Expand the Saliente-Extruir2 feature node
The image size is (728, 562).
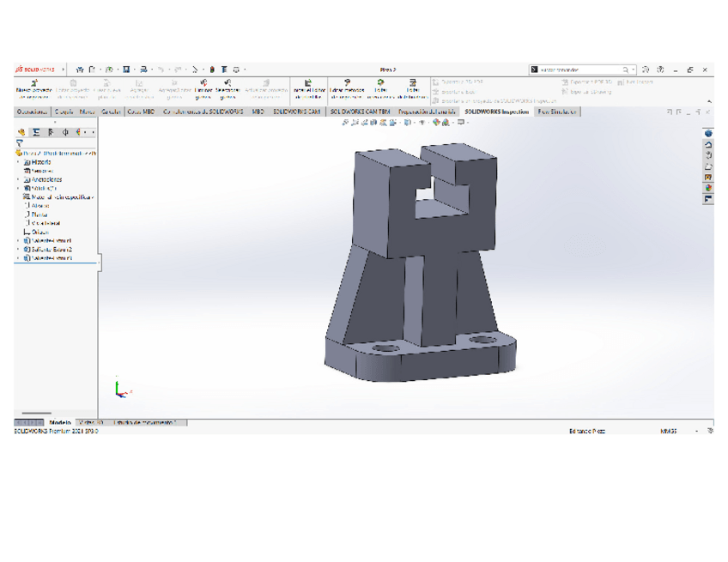coord(18,249)
